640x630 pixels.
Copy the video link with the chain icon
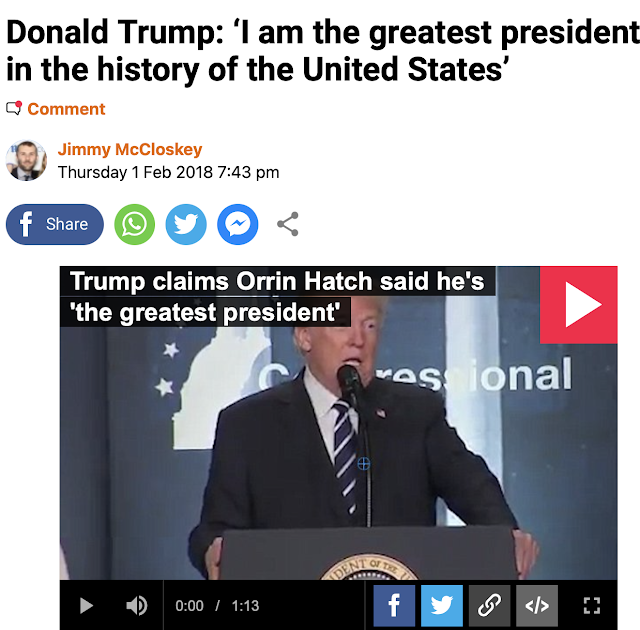(489, 606)
